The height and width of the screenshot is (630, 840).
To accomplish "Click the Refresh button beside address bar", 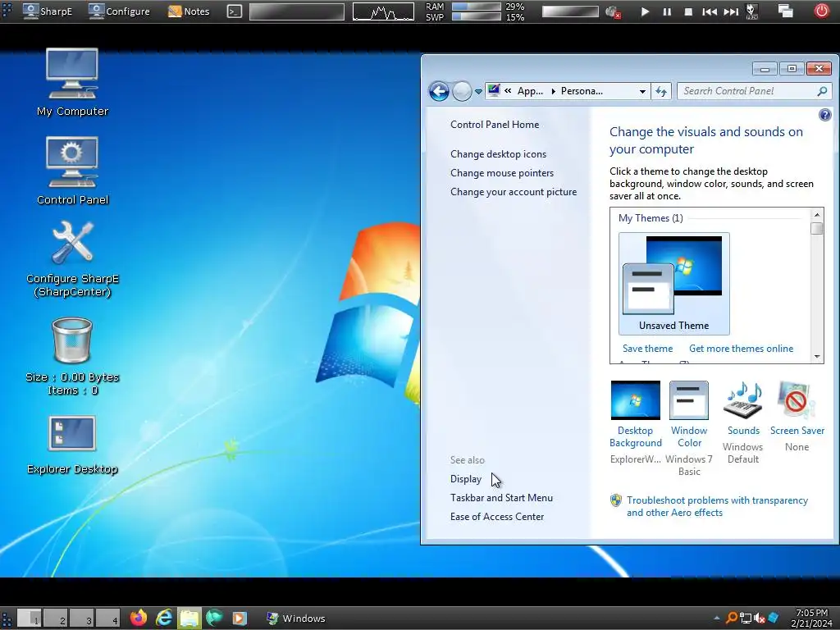I will (x=661, y=92).
